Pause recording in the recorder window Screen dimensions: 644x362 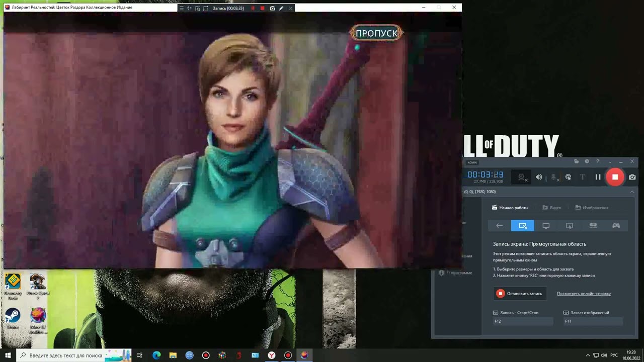598,177
